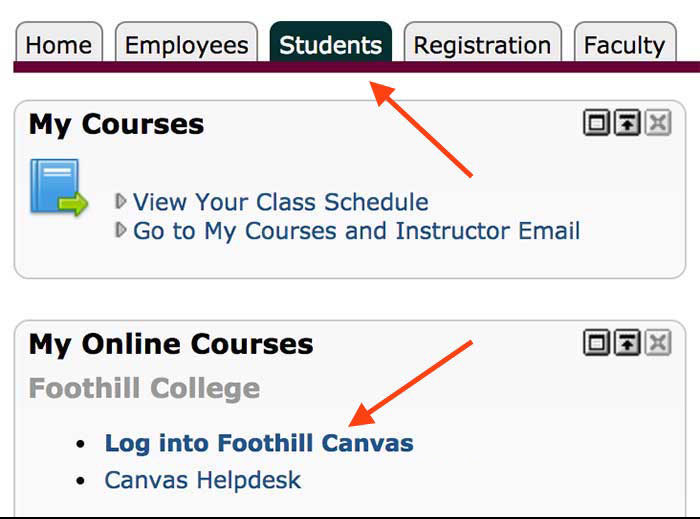Click the Foothill College subheading

(x=144, y=388)
